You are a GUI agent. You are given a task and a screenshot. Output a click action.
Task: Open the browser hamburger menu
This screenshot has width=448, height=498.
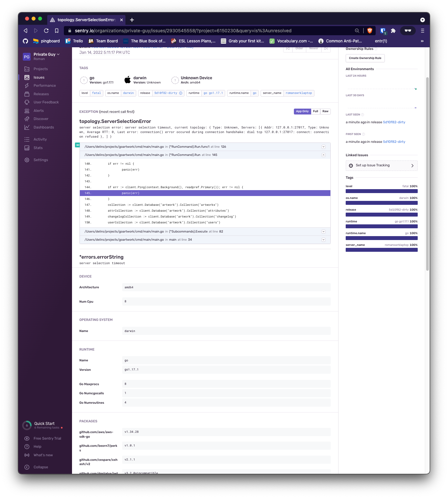pyautogui.click(x=423, y=31)
